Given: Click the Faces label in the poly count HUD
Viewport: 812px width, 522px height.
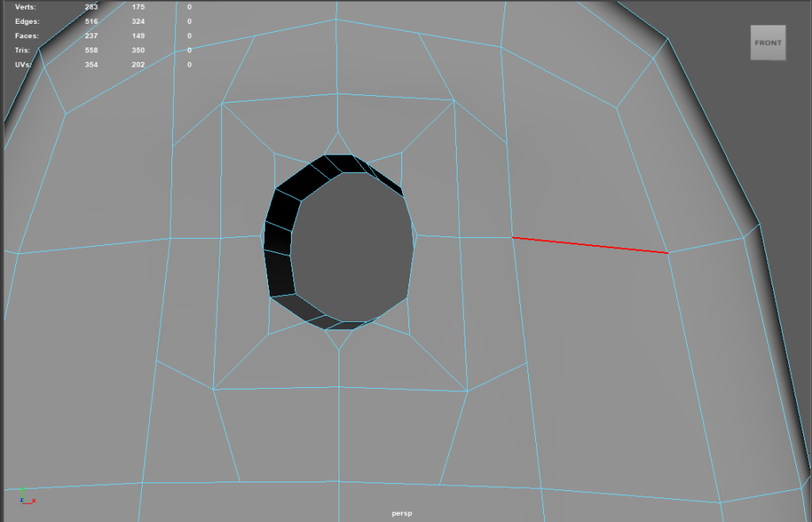Looking at the screenshot, I should pyautogui.click(x=25, y=36).
